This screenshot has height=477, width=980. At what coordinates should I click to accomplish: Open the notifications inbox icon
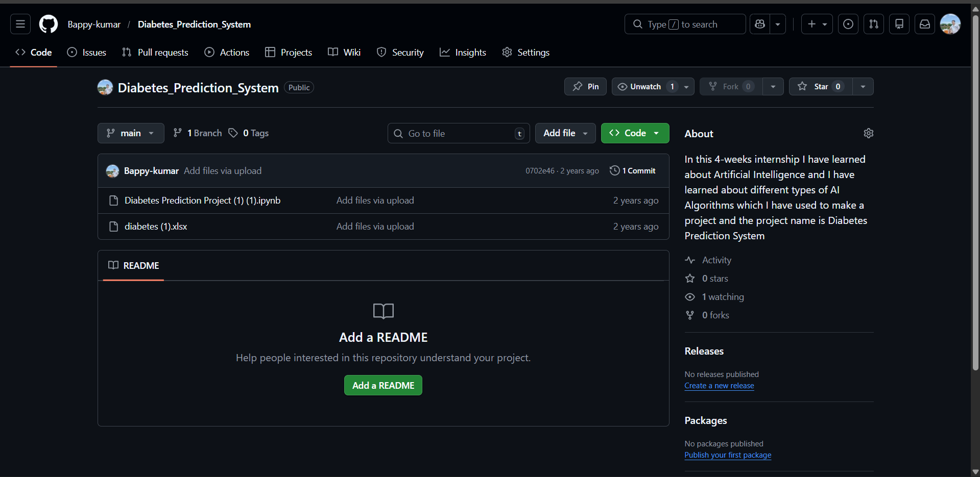(x=924, y=24)
